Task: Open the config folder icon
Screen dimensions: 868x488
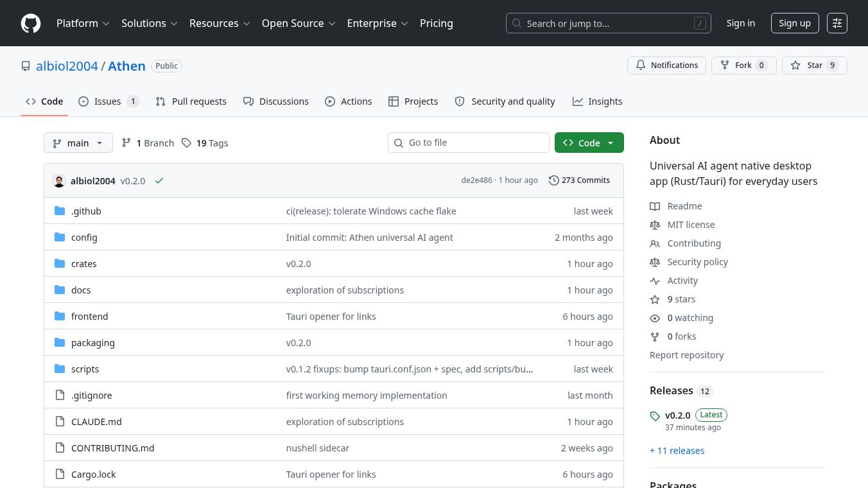Action: [x=60, y=237]
